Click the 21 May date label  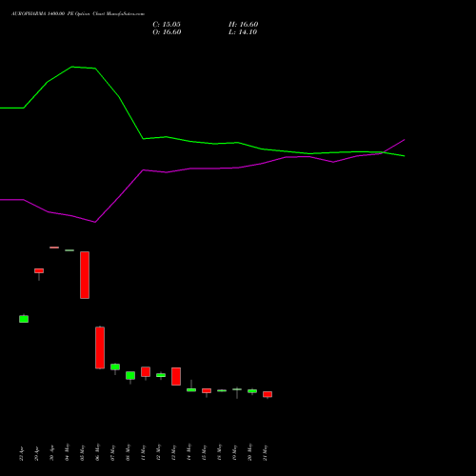[265, 452]
